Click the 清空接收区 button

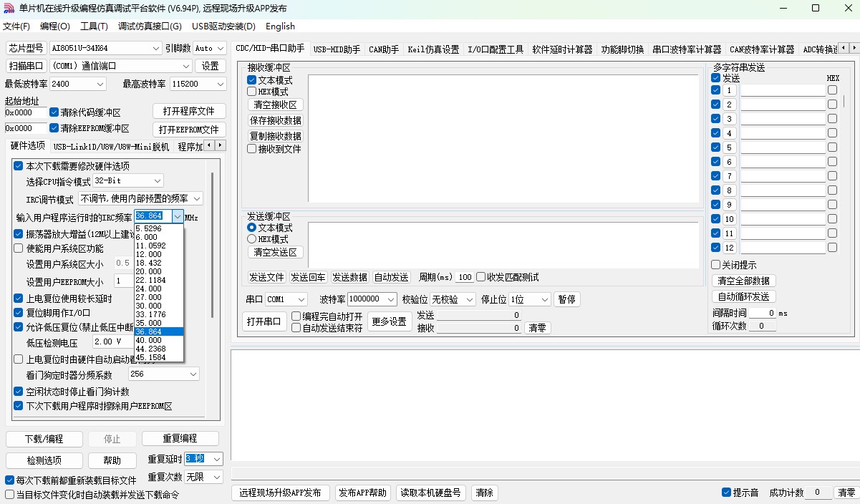click(275, 105)
